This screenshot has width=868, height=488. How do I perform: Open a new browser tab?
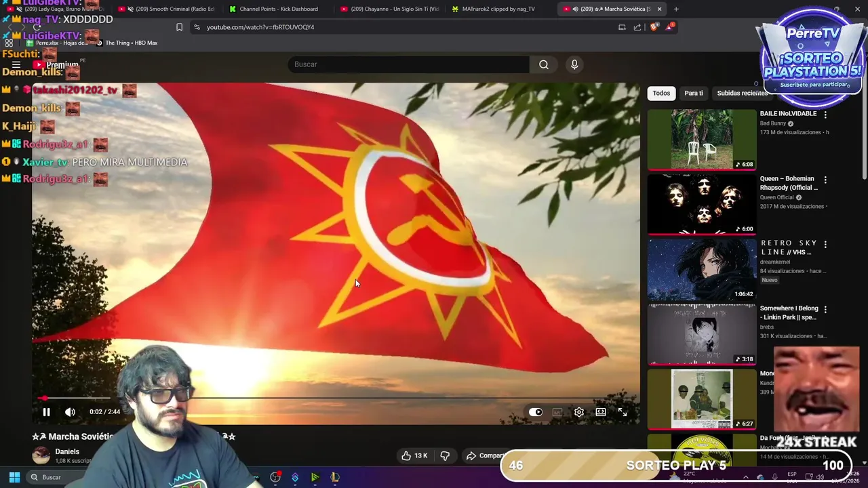(676, 9)
